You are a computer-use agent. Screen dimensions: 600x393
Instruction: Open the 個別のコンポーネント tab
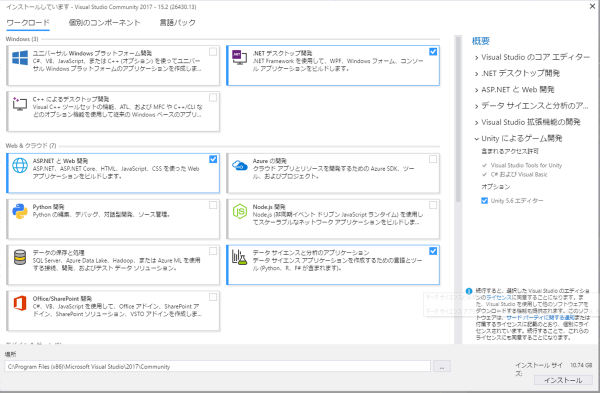[104, 23]
